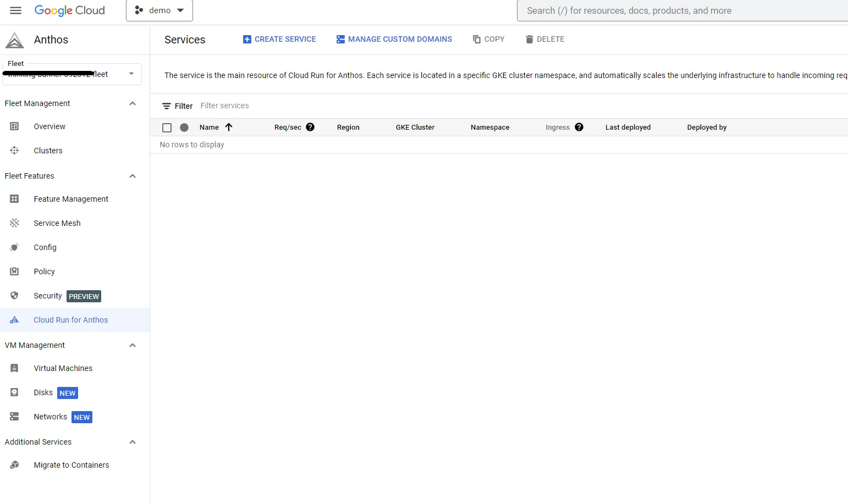Click the Filter icon above the table
Image resolution: width=848 pixels, height=504 pixels.
(x=167, y=106)
